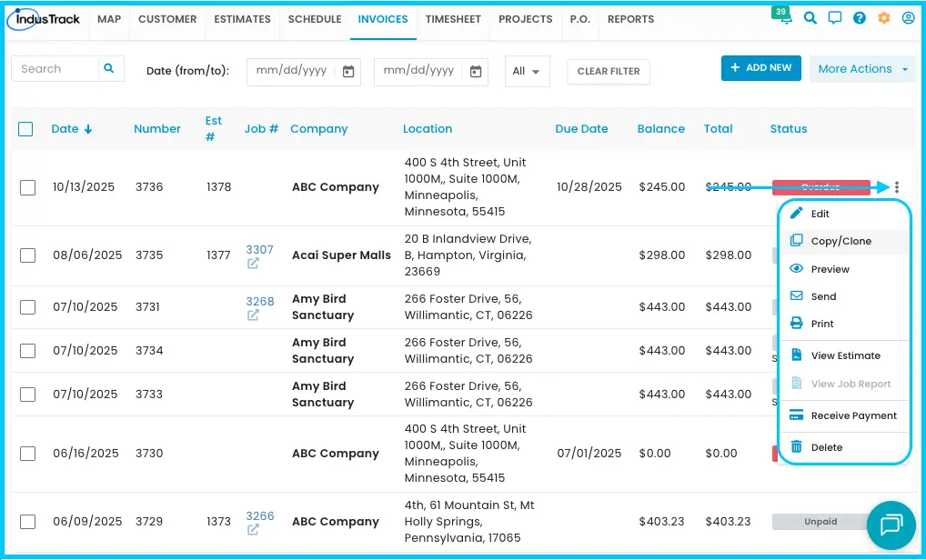Click the Date column sort arrow
Viewport: 926px width, 560px height.
pos(88,129)
